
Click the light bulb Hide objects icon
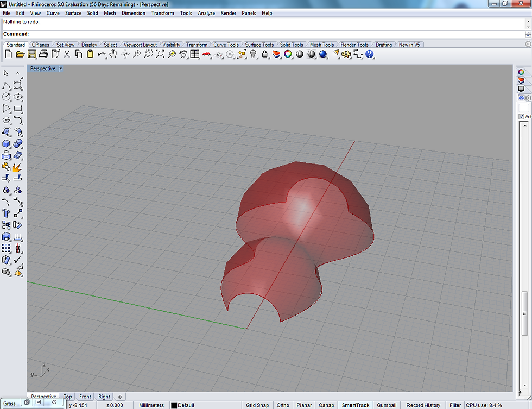253,54
